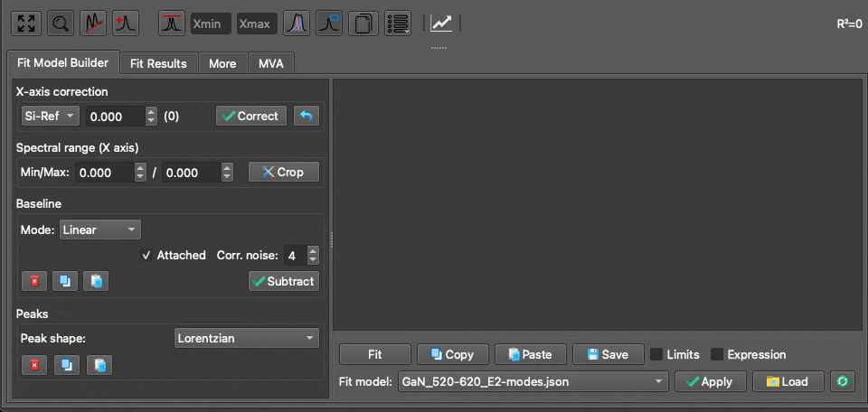
Task: Activate the magnifier zoom tool
Action: click(61, 23)
